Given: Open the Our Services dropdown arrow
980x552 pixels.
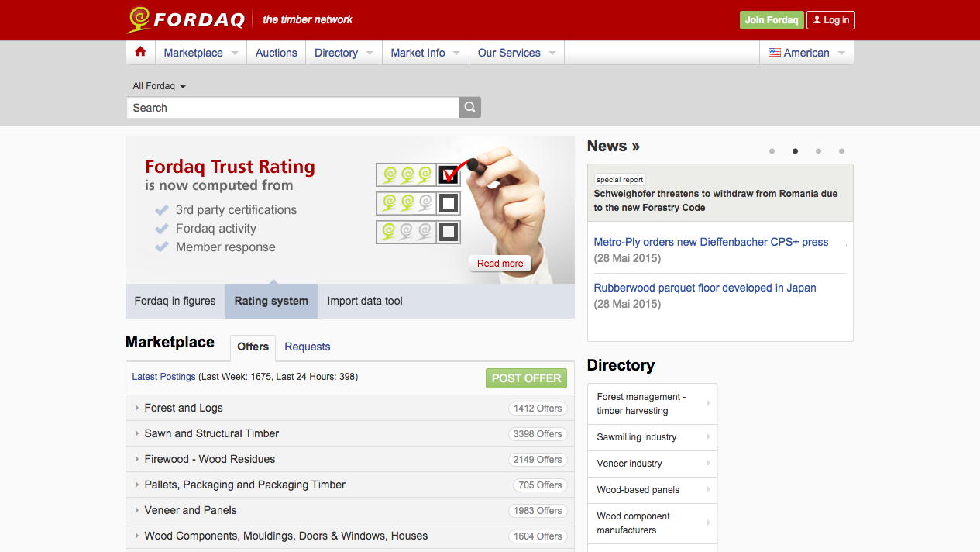Looking at the screenshot, I should tap(552, 53).
